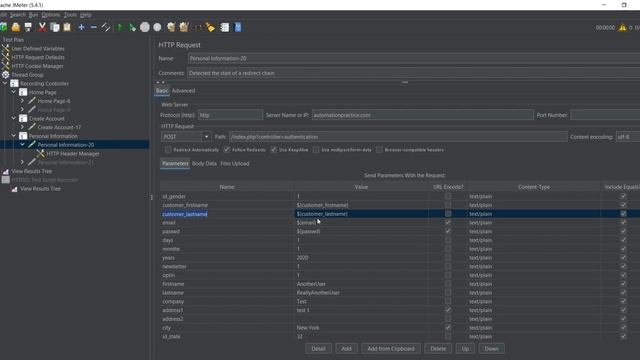The height and width of the screenshot is (360, 640).
Task: Collapse the Home Page controller node
Action: pos(13,92)
